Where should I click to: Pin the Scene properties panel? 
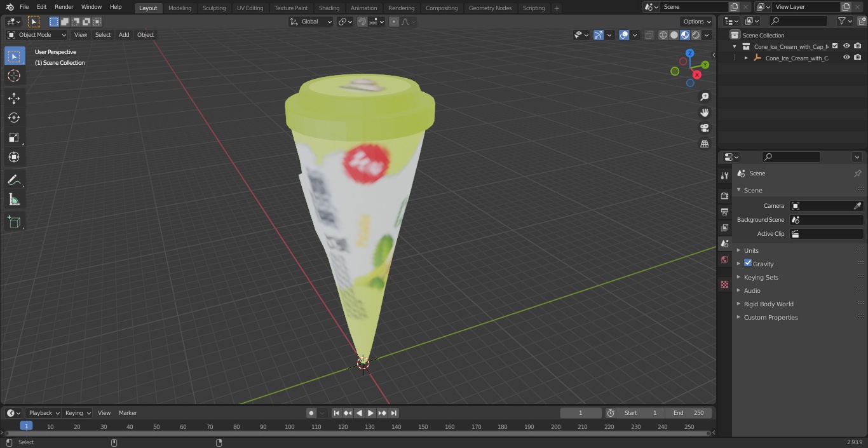point(857,173)
